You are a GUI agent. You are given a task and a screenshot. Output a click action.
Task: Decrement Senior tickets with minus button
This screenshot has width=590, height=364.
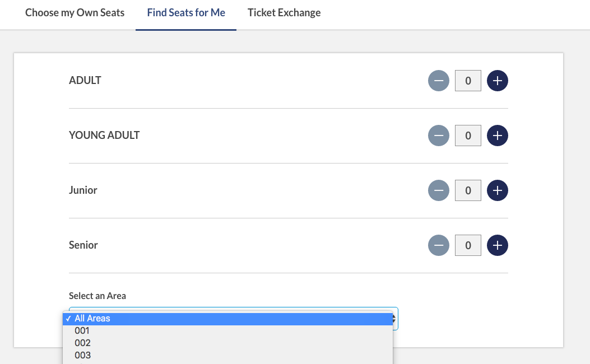pyautogui.click(x=439, y=245)
